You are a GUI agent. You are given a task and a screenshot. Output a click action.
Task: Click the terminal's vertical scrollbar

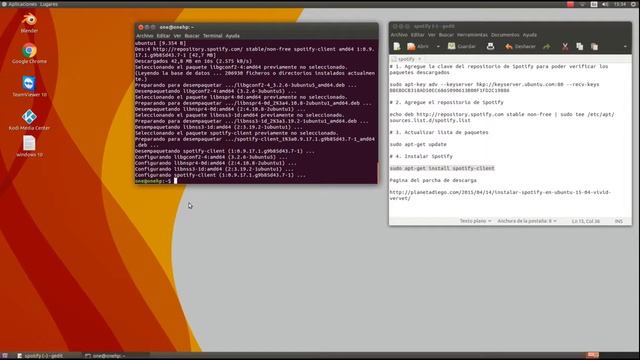pyautogui.click(x=377, y=172)
